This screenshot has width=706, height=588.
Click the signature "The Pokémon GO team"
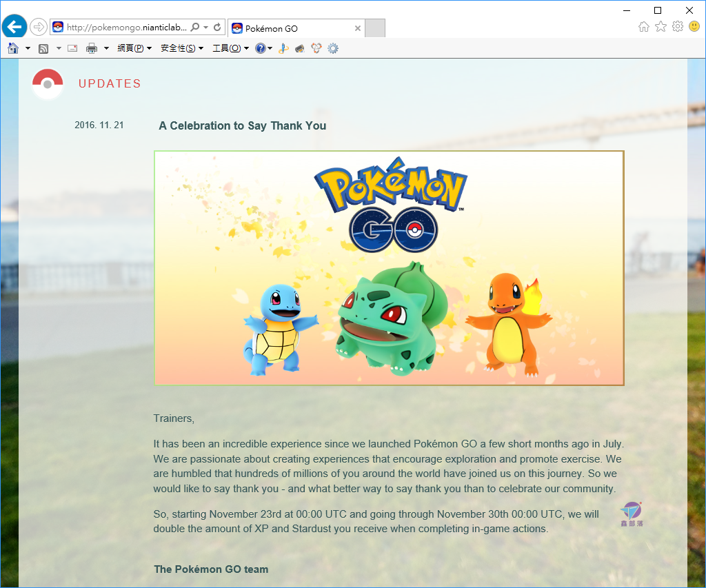coord(211,569)
